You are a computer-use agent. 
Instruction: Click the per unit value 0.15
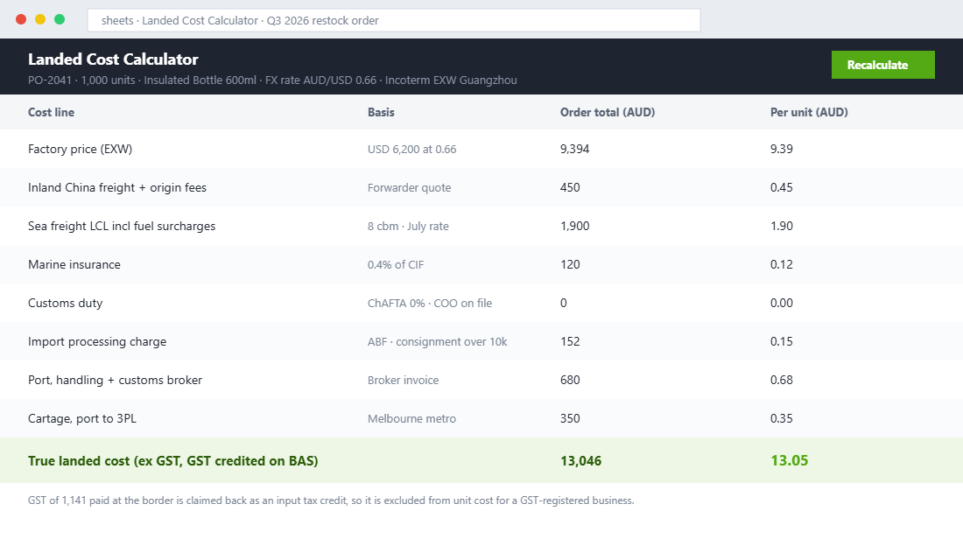coord(781,341)
